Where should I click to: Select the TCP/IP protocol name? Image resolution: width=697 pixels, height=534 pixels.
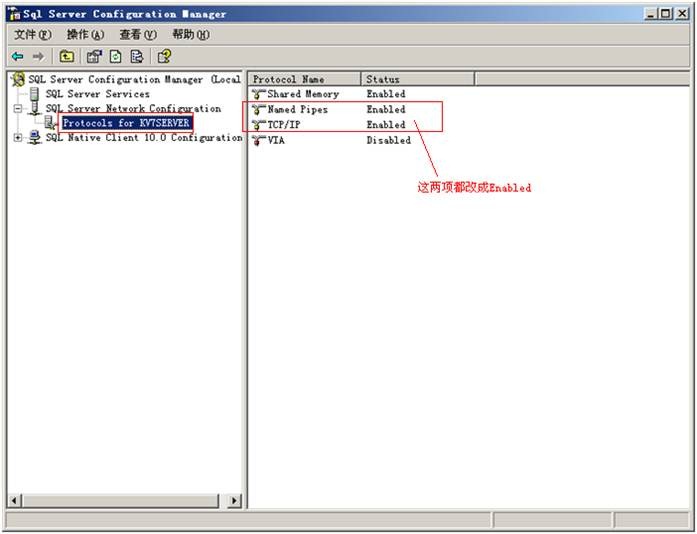click(x=284, y=125)
